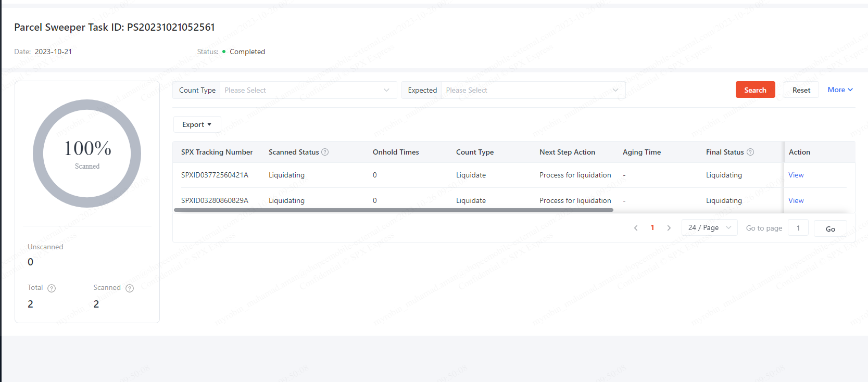Click Process for liquidation in SPXID03280860829A row
This screenshot has height=382, width=868.
[575, 200]
